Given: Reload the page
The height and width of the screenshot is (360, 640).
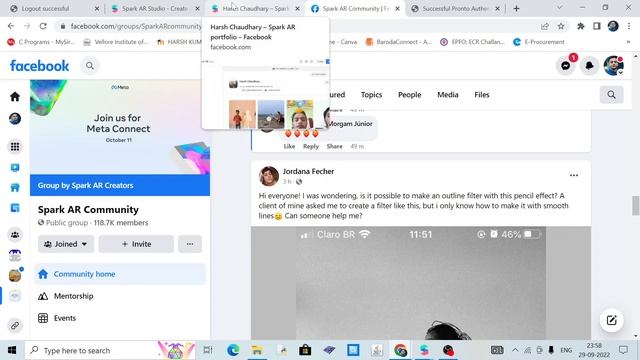Looking at the screenshot, I should [43, 26].
